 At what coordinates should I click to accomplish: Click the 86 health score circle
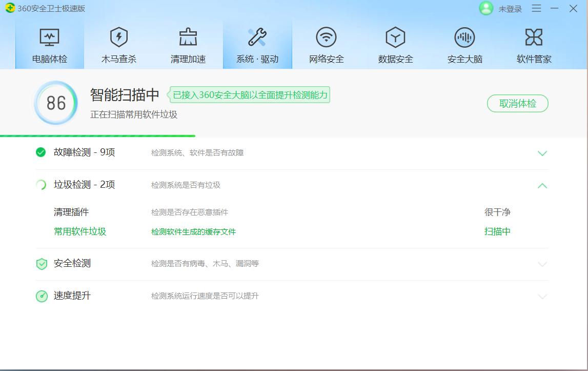tap(55, 103)
